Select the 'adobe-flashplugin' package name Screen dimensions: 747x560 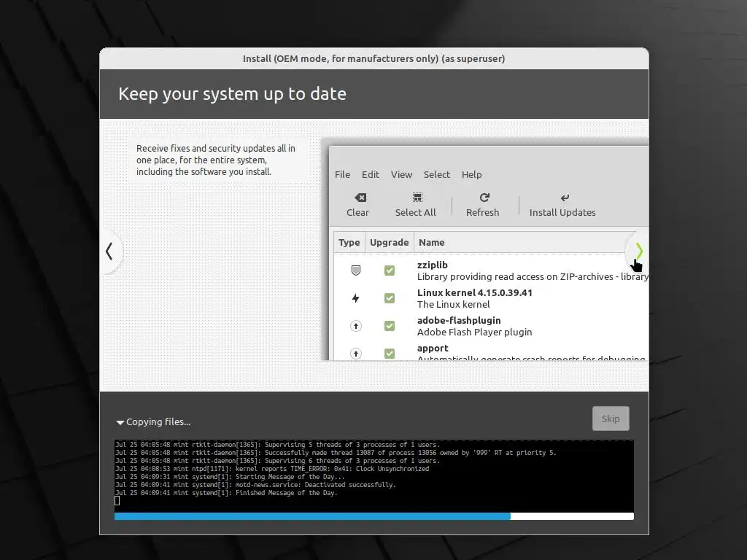click(x=459, y=320)
